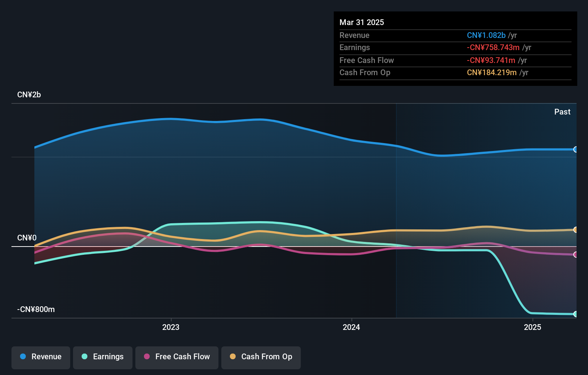Click the CN¥0 y-axis label
The width and height of the screenshot is (588, 375).
[27, 238]
